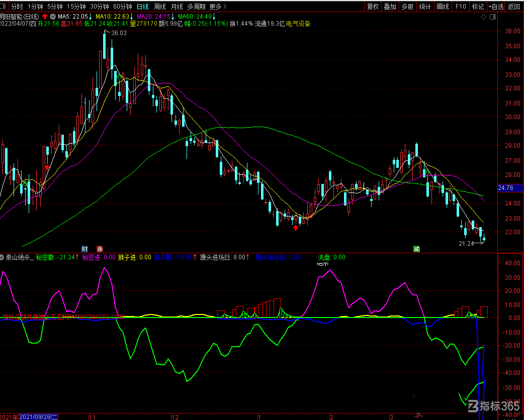524x420 pixels.
Task: Switch to 分时 intraday view
Action: (x=17, y=7)
